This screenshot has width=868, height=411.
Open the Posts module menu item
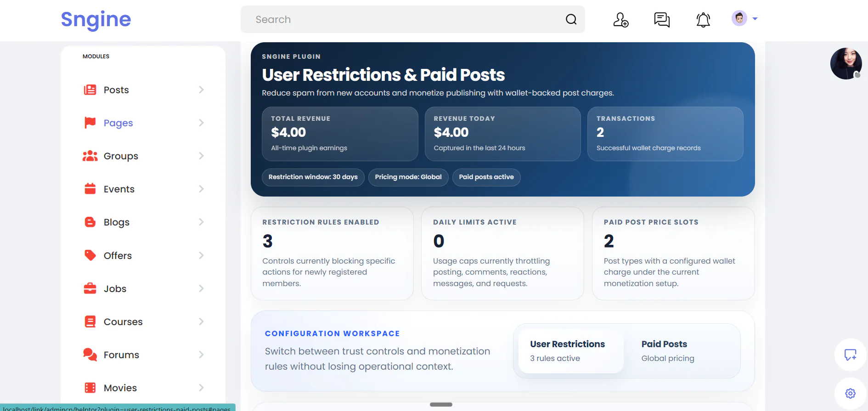tap(143, 90)
